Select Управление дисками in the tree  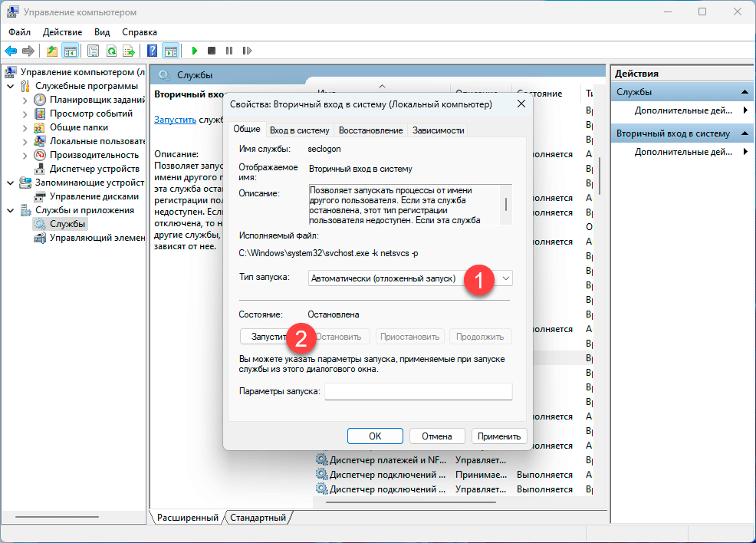tap(94, 196)
